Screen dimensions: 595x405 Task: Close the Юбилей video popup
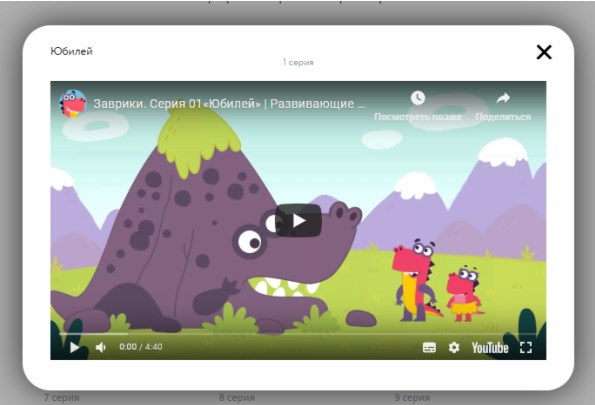click(x=544, y=52)
